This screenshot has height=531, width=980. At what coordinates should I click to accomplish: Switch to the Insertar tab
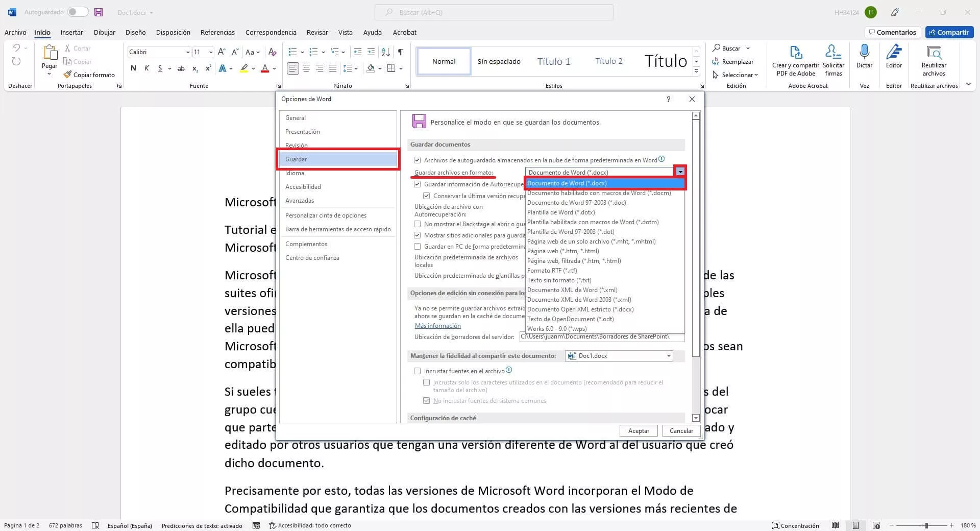71,32
